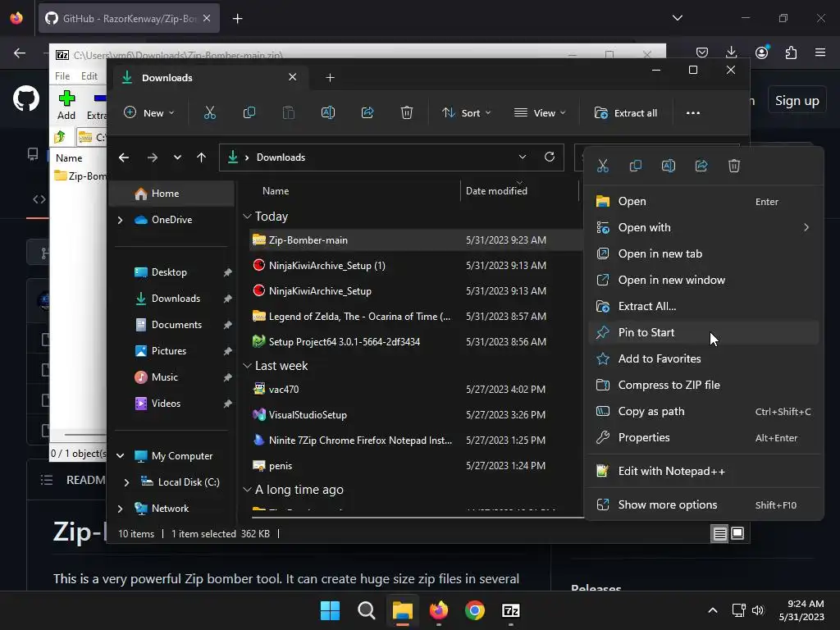The image size is (840, 630).
Task: Show hidden system tray icons chevron
Action: pos(713,610)
